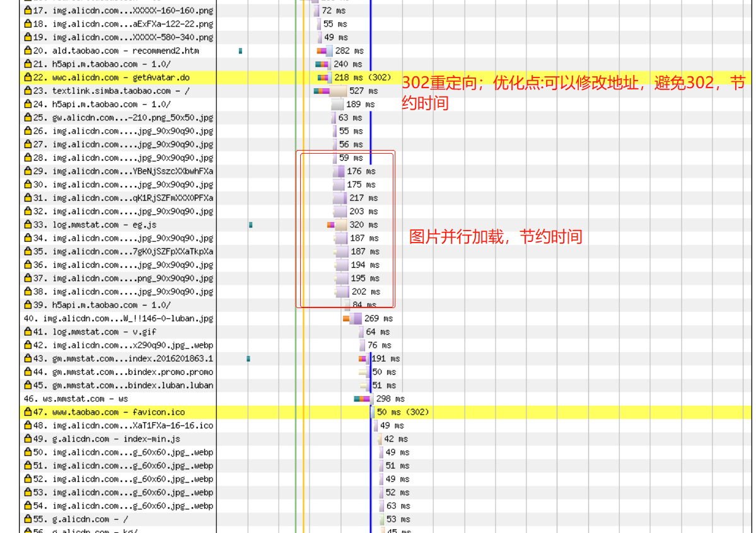Click the lock icon beside bindex.promo.promo request

tap(28, 372)
